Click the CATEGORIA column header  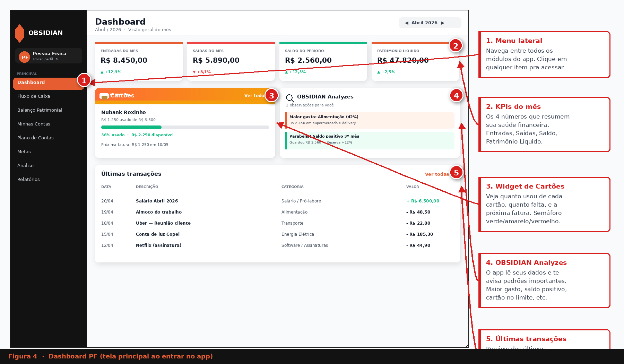(292, 187)
